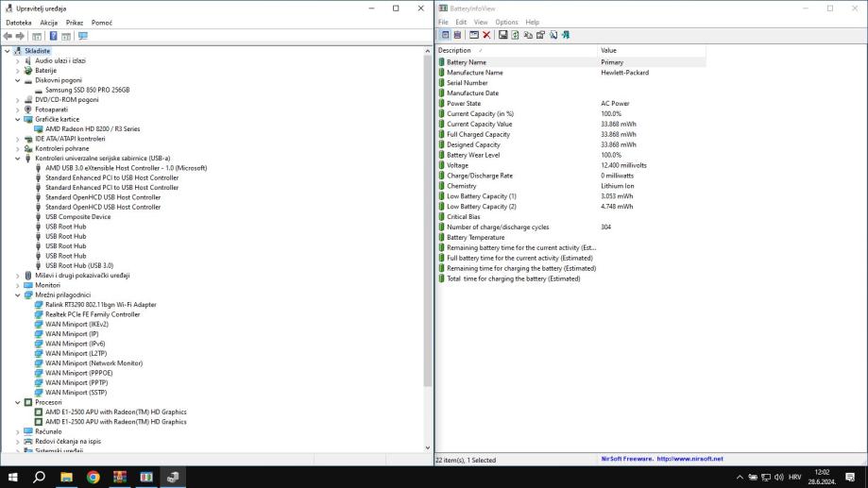
Task: Click the blue Help icon in Device Manager
Action: 53,36
